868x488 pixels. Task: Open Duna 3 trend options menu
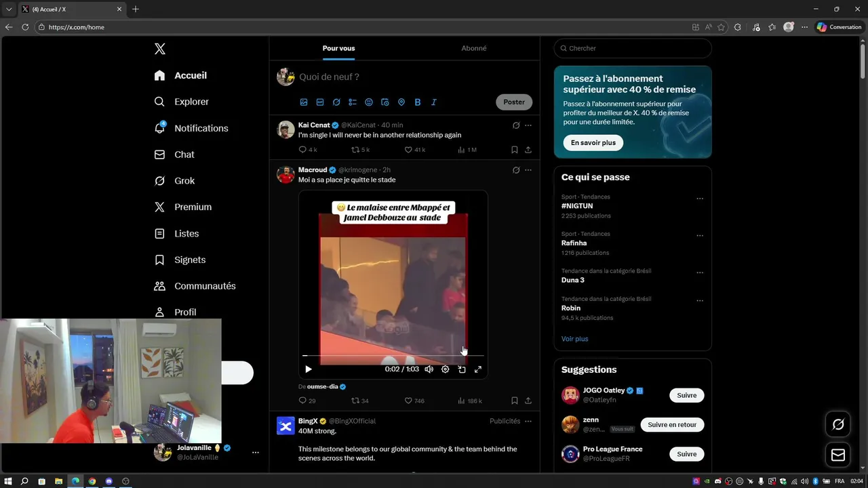point(700,272)
